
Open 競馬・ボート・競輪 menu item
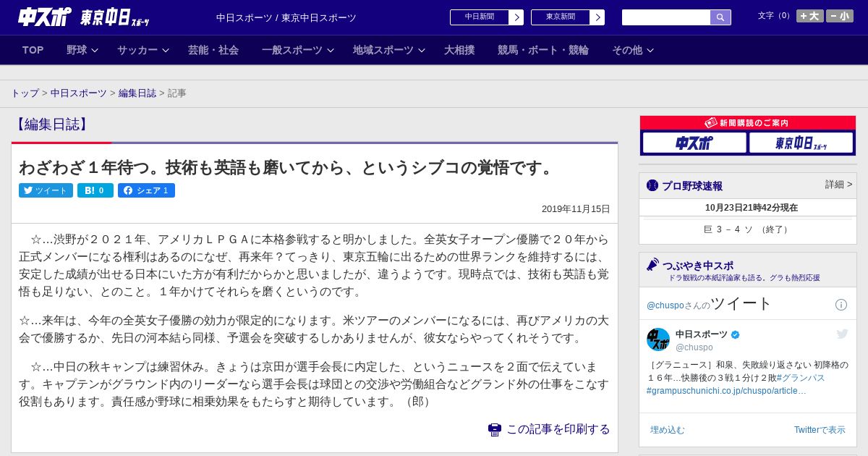[543, 50]
